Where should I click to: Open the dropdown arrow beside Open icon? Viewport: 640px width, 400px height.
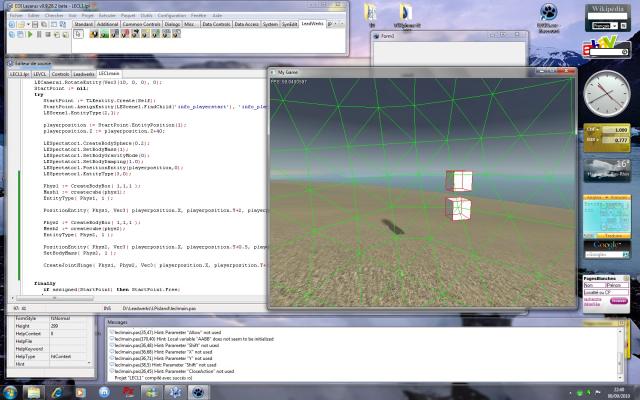click(x=28, y=25)
